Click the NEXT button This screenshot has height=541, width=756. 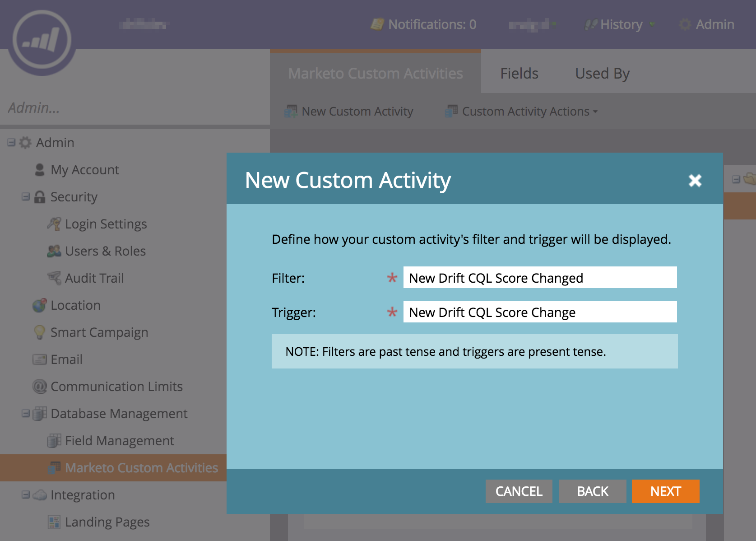pos(666,491)
